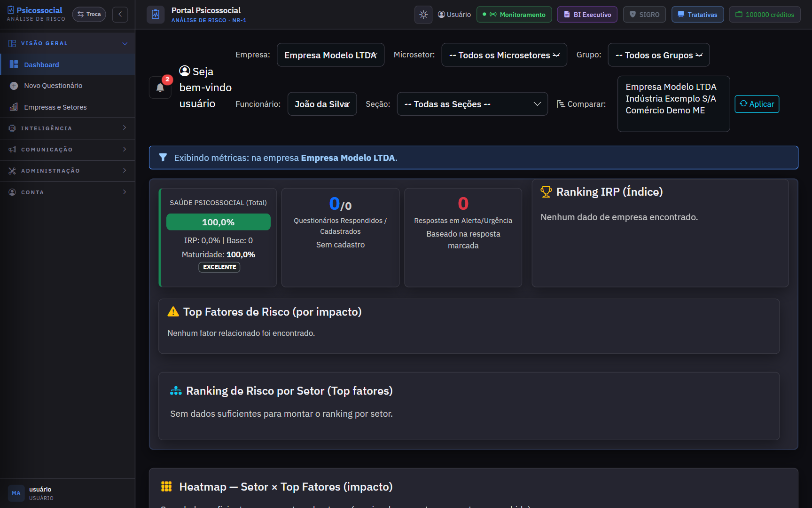Viewport: 812px width, 508px height.
Task: Expand the Administração section
Action: [68, 171]
